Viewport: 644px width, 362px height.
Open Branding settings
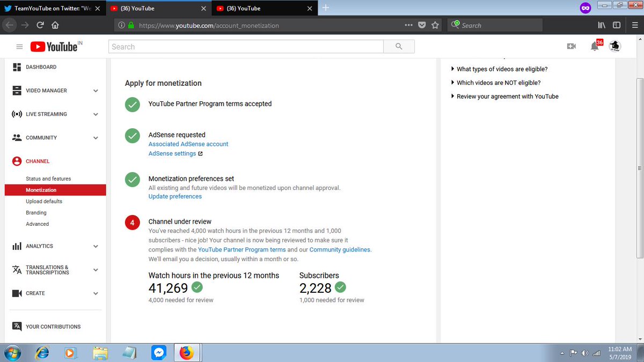coord(36,212)
